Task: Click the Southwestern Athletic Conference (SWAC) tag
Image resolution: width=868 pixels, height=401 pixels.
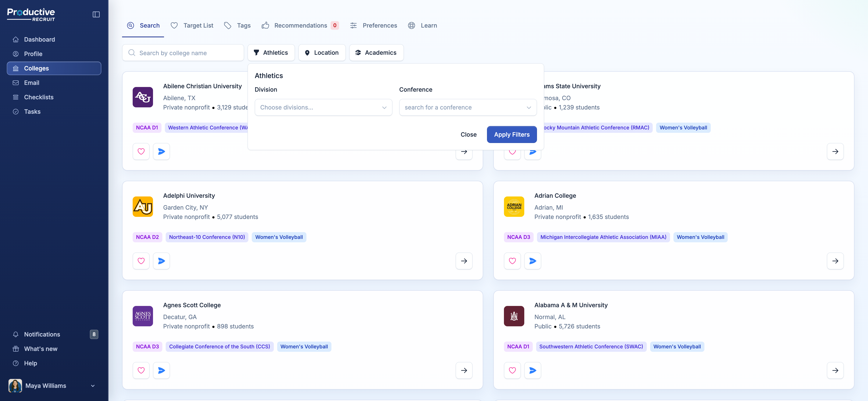Action: [591, 347]
